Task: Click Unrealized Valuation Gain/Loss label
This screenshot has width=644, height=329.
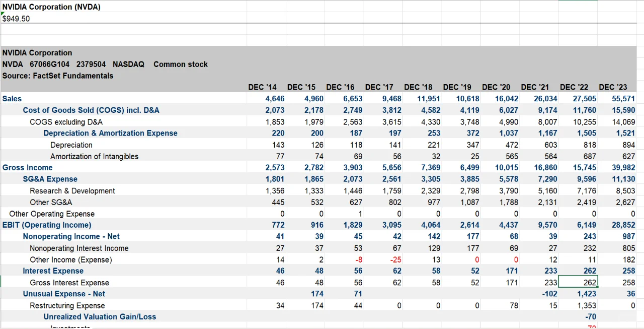Action: pyautogui.click(x=100, y=316)
